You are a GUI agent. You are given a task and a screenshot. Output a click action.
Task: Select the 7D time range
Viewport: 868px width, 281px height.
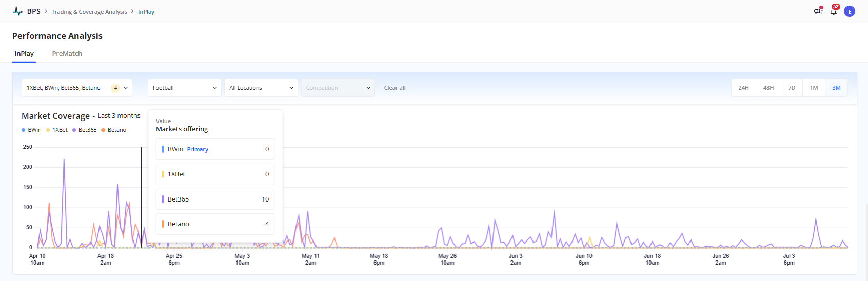792,88
